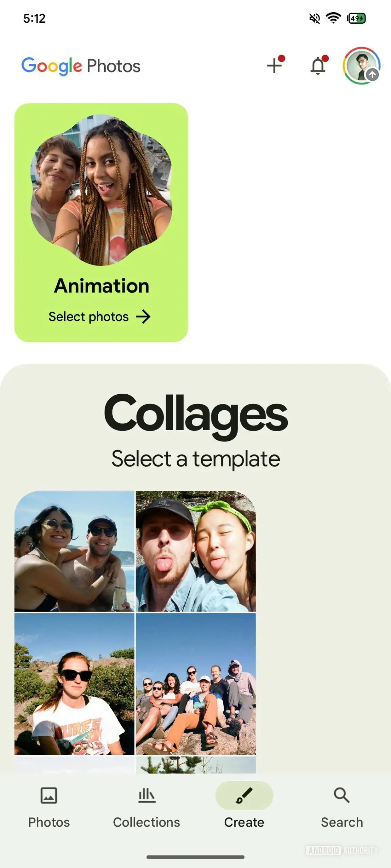Open the notifications bell
This screenshot has width=391, height=868.
(318, 65)
